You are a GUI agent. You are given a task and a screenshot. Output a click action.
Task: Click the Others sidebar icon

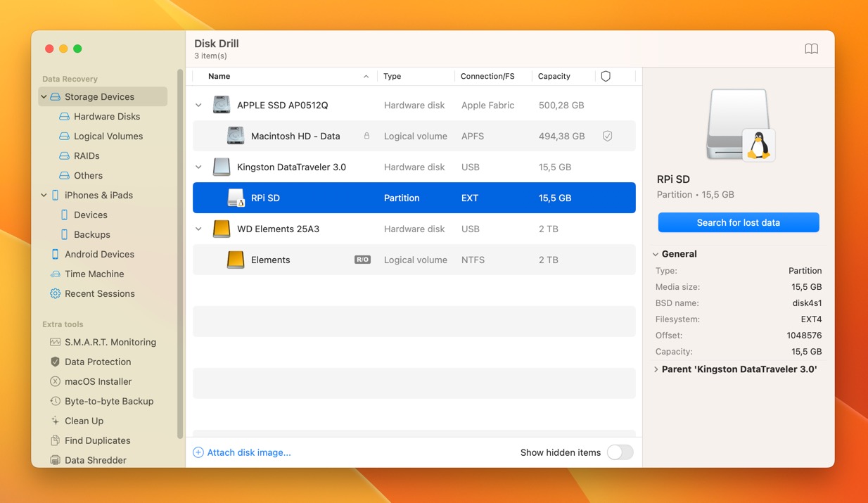click(64, 176)
